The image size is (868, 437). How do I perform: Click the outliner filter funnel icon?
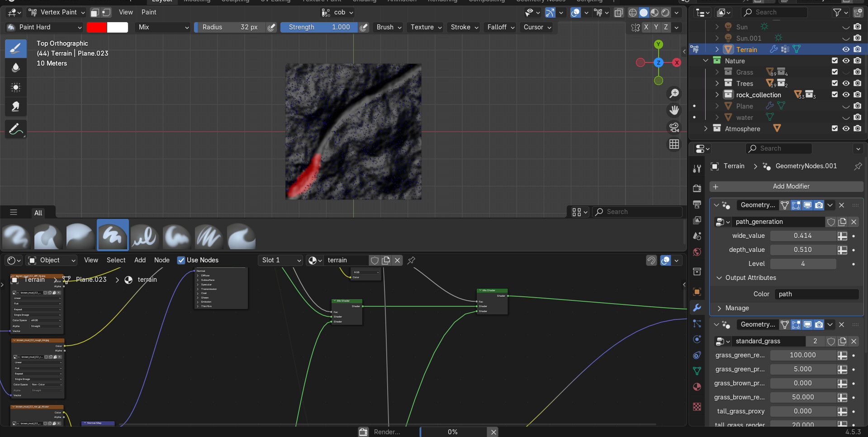(837, 13)
